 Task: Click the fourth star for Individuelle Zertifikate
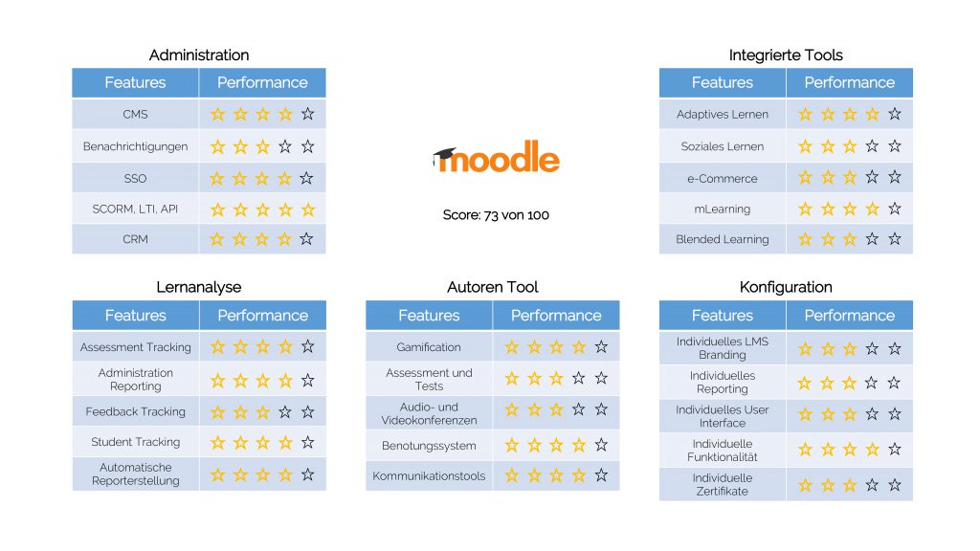pos(872,484)
